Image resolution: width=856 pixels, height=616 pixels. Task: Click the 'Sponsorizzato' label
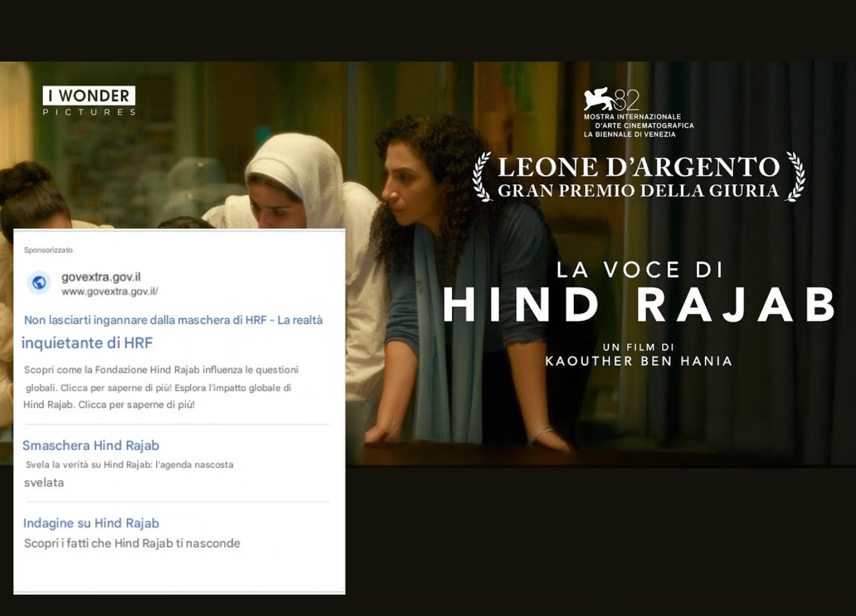tap(48, 250)
